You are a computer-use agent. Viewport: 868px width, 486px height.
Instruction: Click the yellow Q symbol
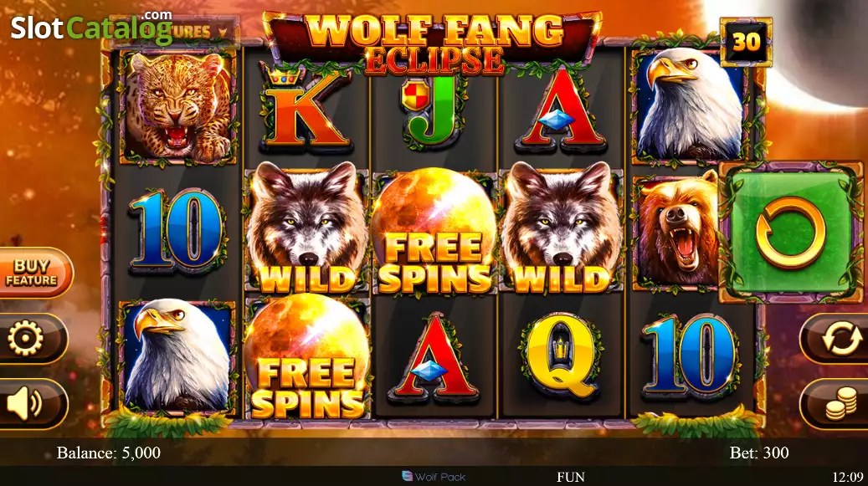point(562,358)
